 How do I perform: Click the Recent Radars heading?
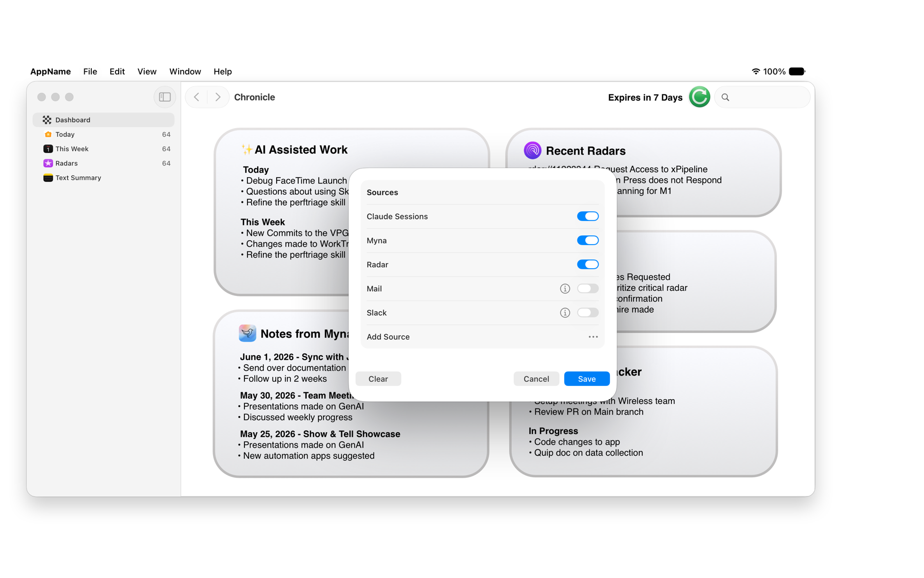tap(586, 151)
